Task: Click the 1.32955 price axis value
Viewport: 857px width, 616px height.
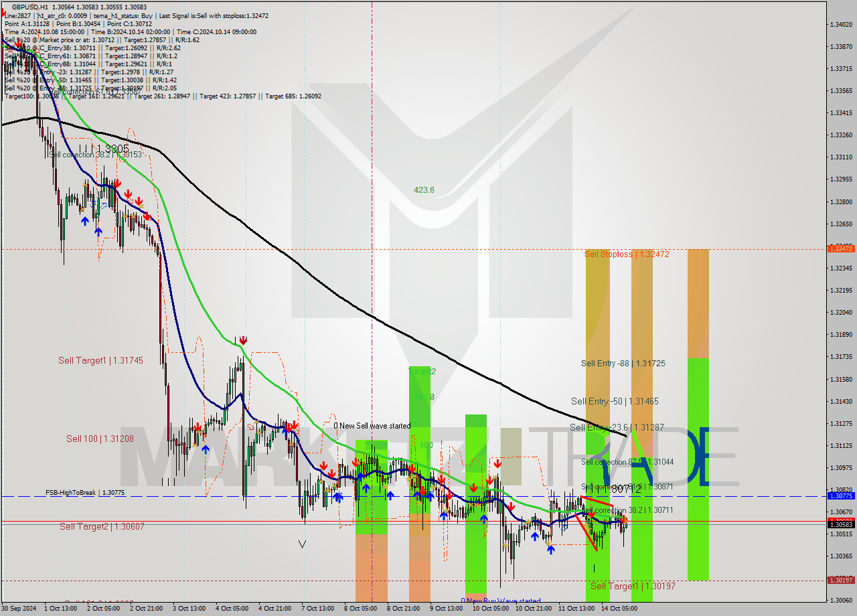Action: pos(841,179)
